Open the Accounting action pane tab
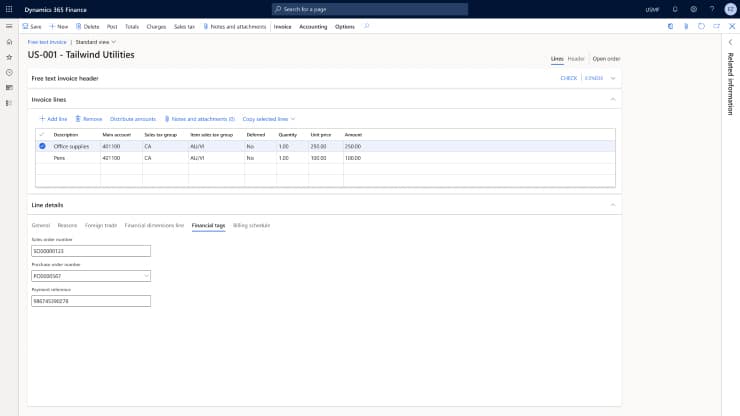Image resolution: width=740 pixels, height=416 pixels. click(x=313, y=27)
